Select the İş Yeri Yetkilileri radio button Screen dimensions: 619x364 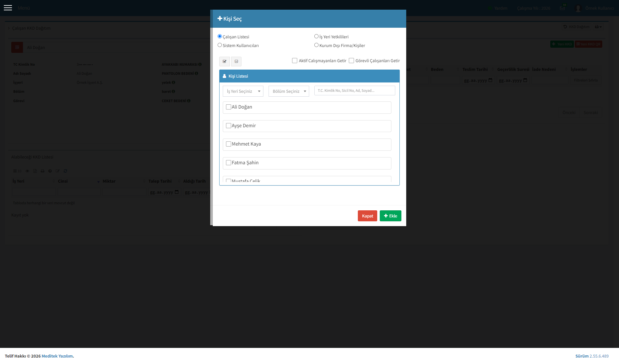[316, 36]
